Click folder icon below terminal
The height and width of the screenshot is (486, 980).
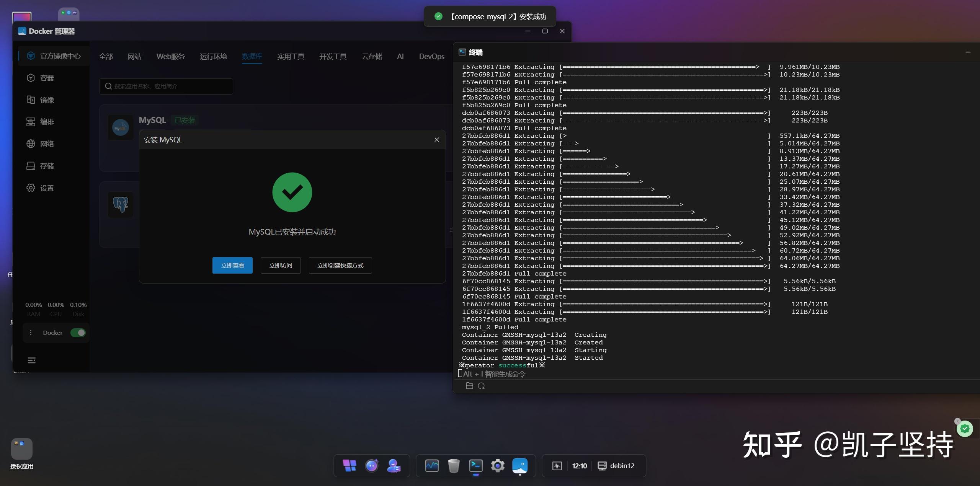pyautogui.click(x=469, y=386)
